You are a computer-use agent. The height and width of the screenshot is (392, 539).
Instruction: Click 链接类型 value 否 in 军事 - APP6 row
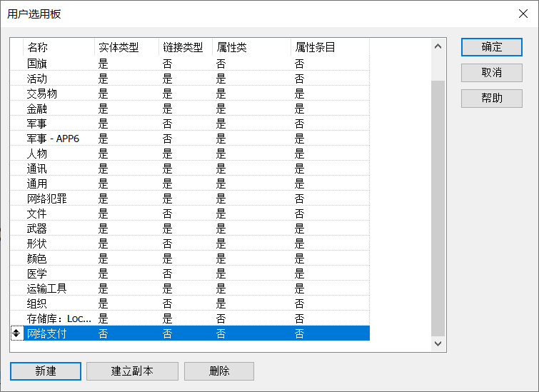(167, 139)
